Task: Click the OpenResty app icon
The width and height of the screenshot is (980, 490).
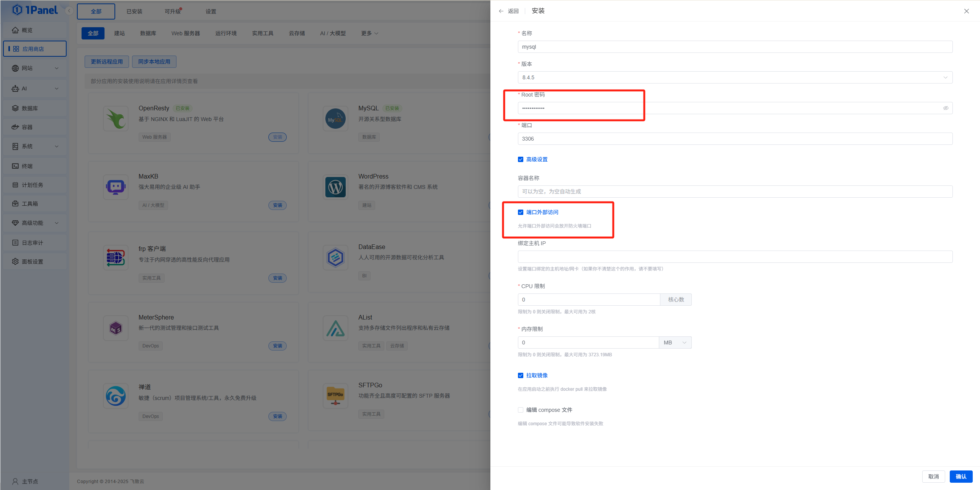Action: click(116, 119)
